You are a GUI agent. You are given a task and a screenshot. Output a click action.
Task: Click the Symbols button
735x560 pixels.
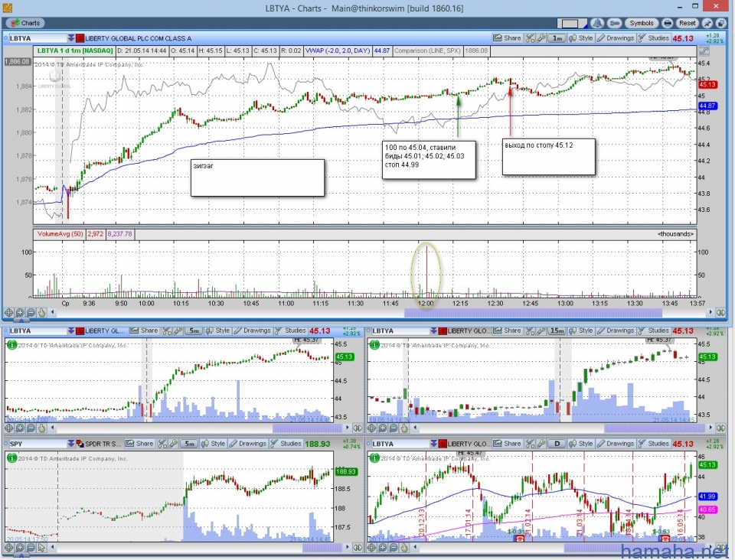[x=641, y=23]
